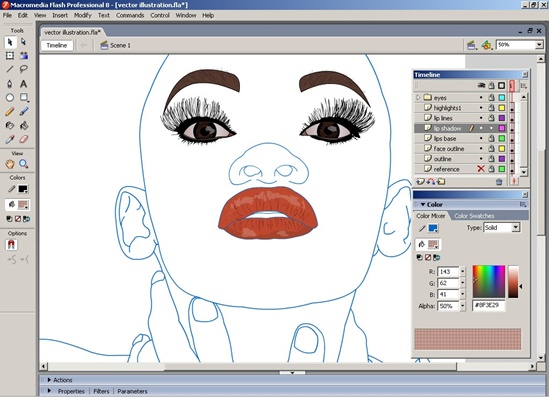
Task: Lock the lip shadow layer
Action: pyautogui.click(x=492, y=128)
